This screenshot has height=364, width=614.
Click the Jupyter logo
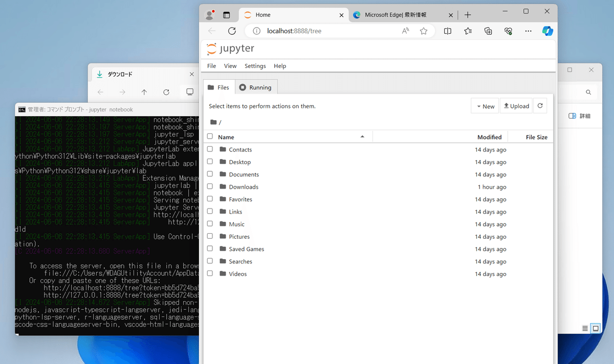click(230, 49)
